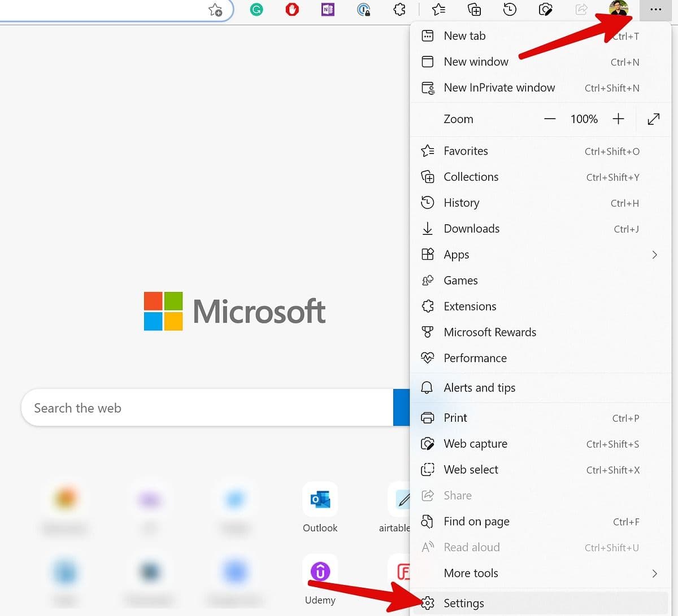The image size is (678, 616).
Task: Increase zoom using the plus control
Action: [619, 119]
